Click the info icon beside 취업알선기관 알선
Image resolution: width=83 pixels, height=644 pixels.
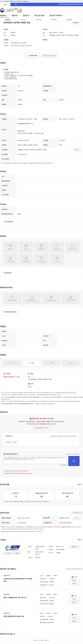47,493
